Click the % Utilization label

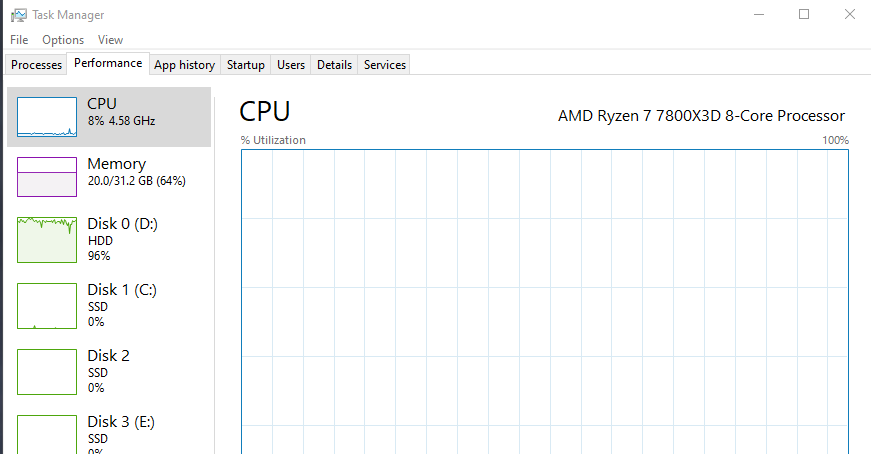pyautogui.click(x=273, y=140)
